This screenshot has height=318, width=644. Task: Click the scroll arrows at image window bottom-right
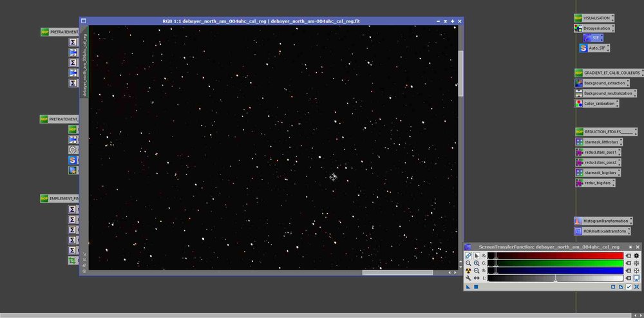(452, 272)
